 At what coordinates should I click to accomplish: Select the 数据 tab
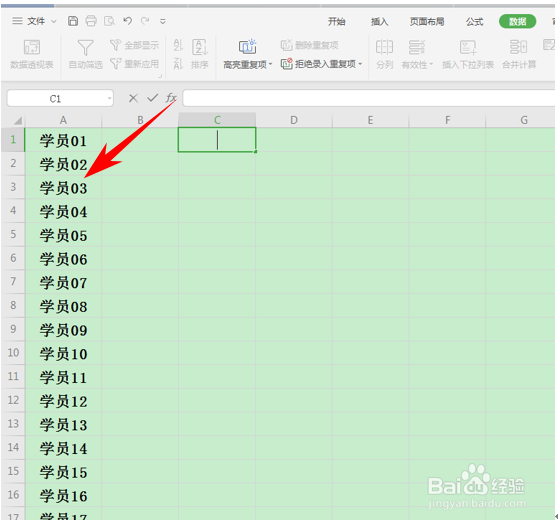(x=517, y=22)
